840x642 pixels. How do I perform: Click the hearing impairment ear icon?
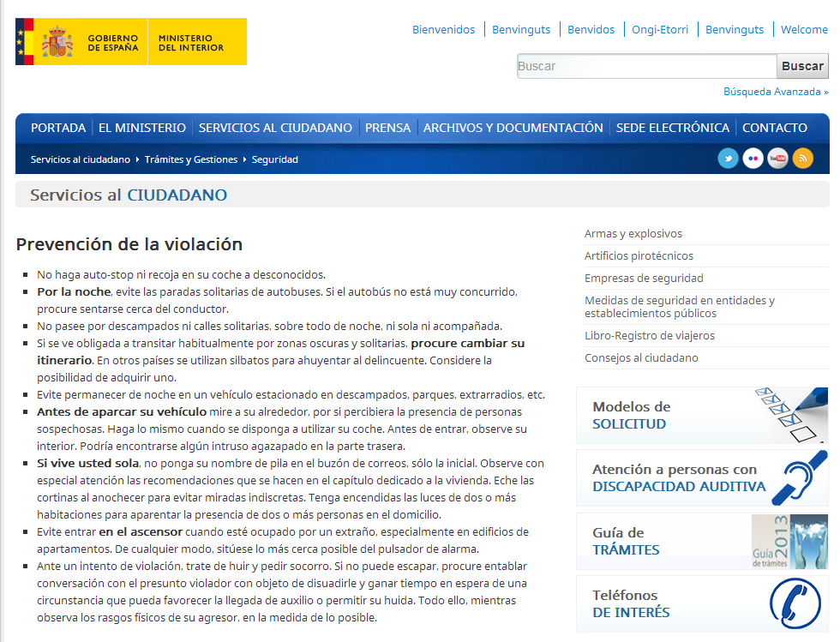(x=799, y=478)
